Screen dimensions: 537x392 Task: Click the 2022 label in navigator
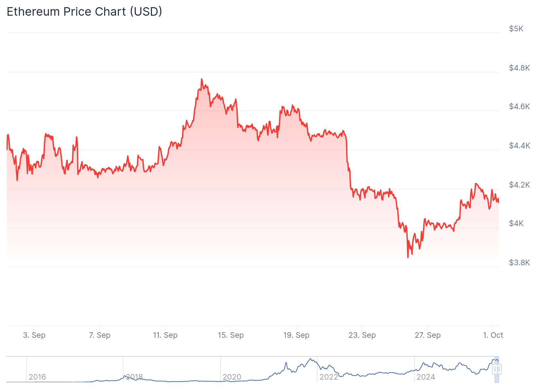[x=329, y=377]
